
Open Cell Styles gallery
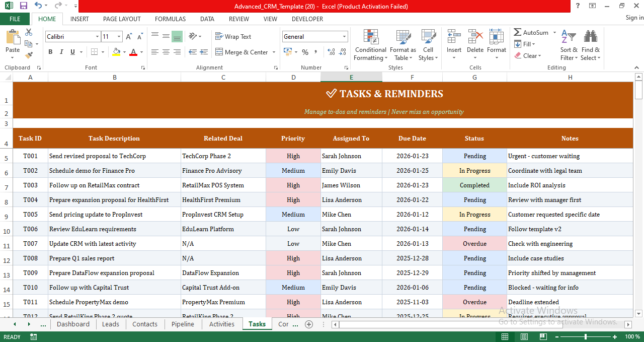[428, 45]
